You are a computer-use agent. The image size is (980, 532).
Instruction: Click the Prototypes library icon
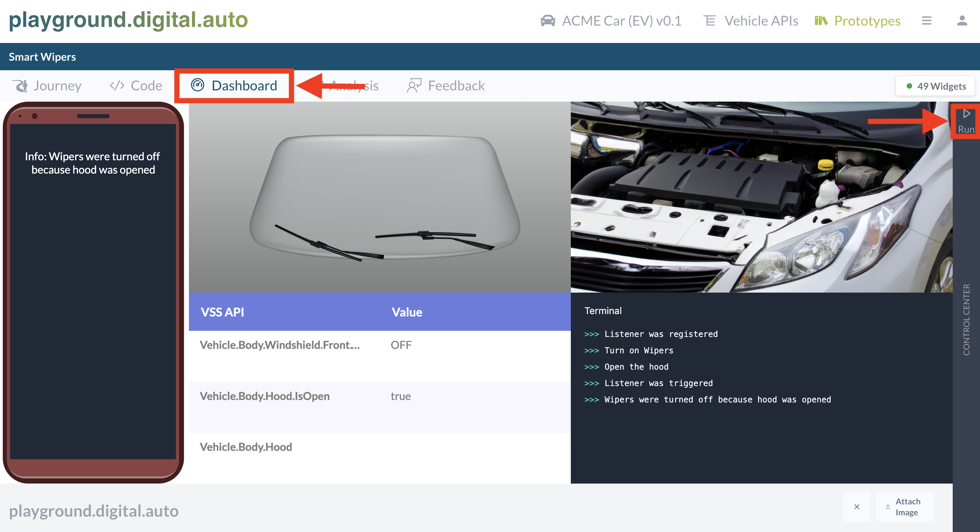[821, 20]
